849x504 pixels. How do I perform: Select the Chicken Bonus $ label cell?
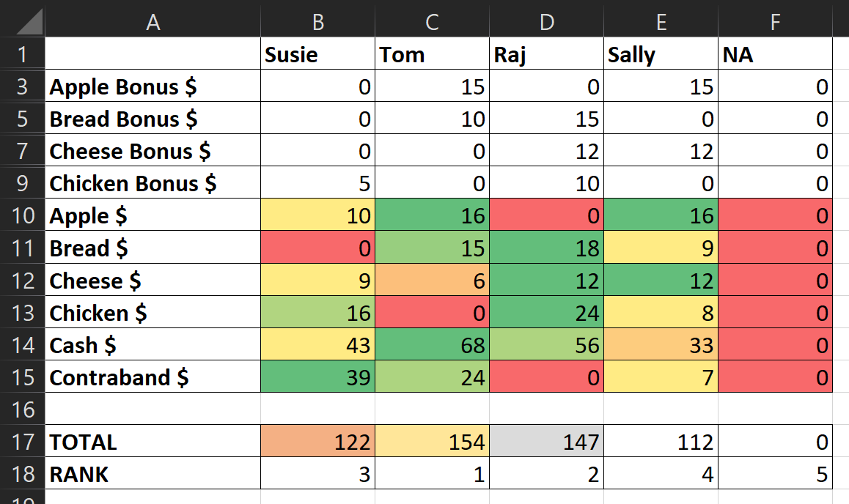click(x=152, y=183)
